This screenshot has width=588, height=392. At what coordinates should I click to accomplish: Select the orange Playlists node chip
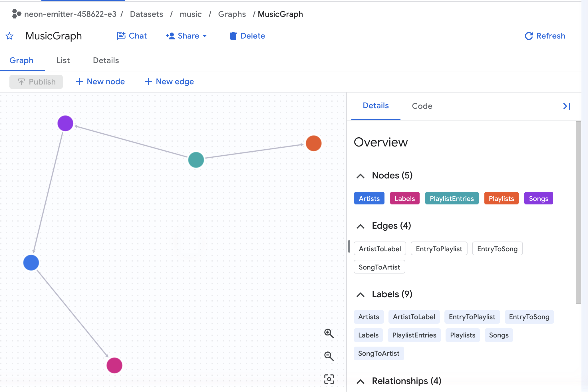(501, 198)
